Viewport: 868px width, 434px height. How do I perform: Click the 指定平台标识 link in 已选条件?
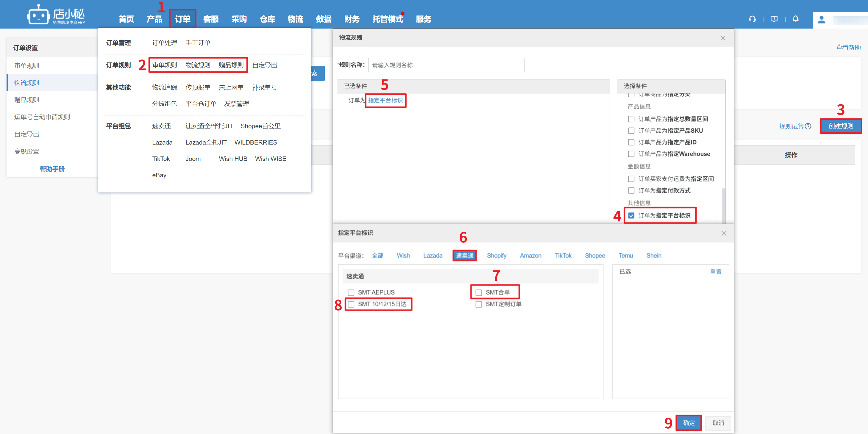point(385,100)
